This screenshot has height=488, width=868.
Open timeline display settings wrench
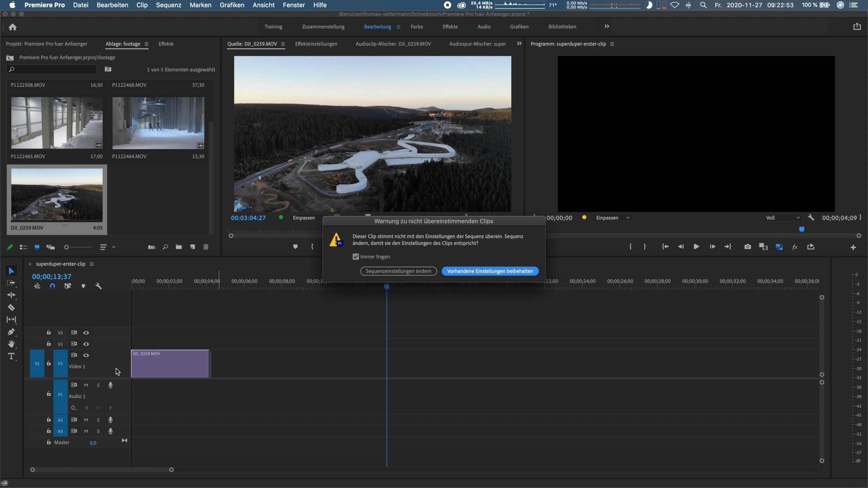point(98,286)
